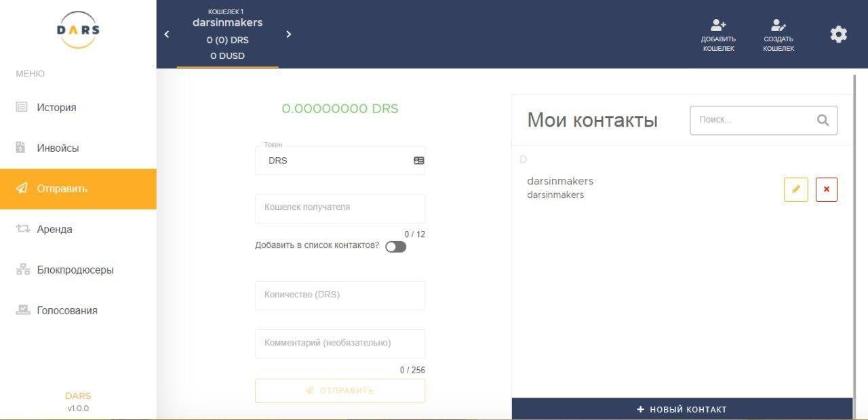Open Аренда menu item

78,229
